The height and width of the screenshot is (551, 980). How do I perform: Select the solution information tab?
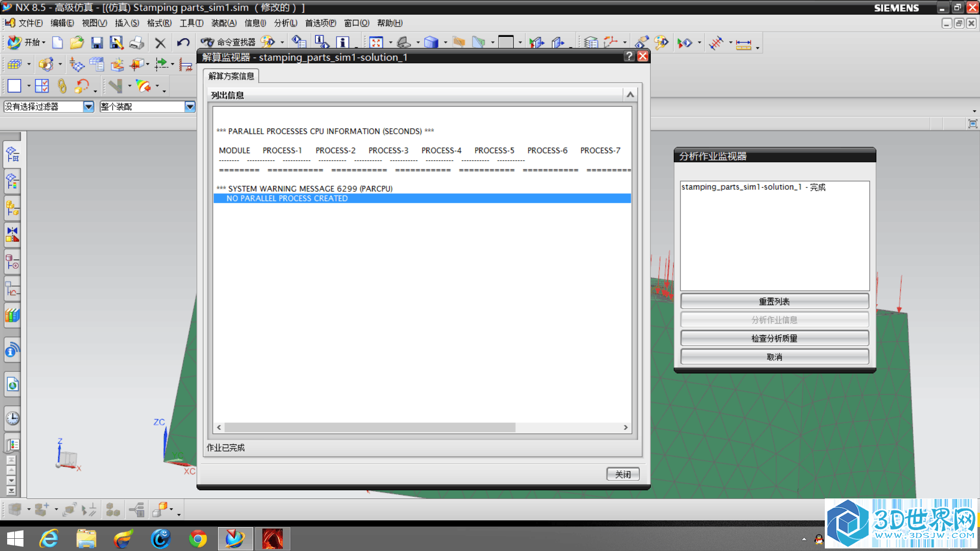pyautogui.click(x=231, y=76)
